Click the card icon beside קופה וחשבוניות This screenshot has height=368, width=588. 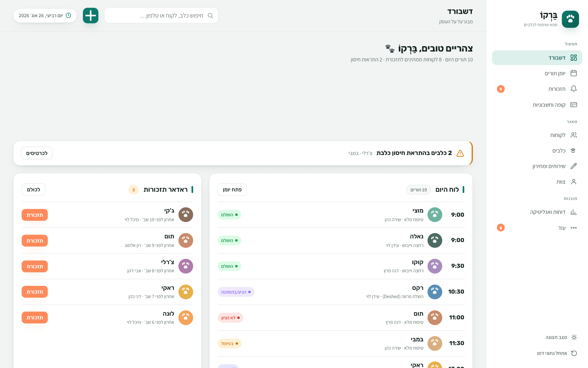[574, 105]
